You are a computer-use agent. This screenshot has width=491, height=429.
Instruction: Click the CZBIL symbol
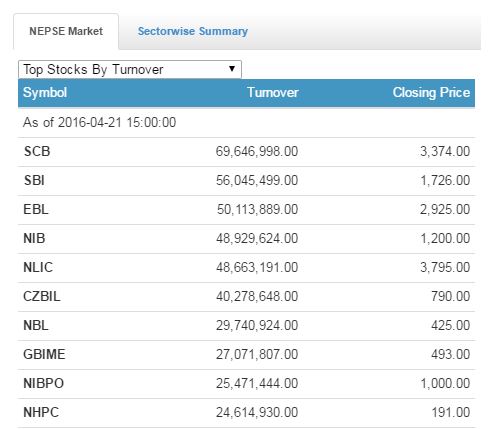click(42, 296)
